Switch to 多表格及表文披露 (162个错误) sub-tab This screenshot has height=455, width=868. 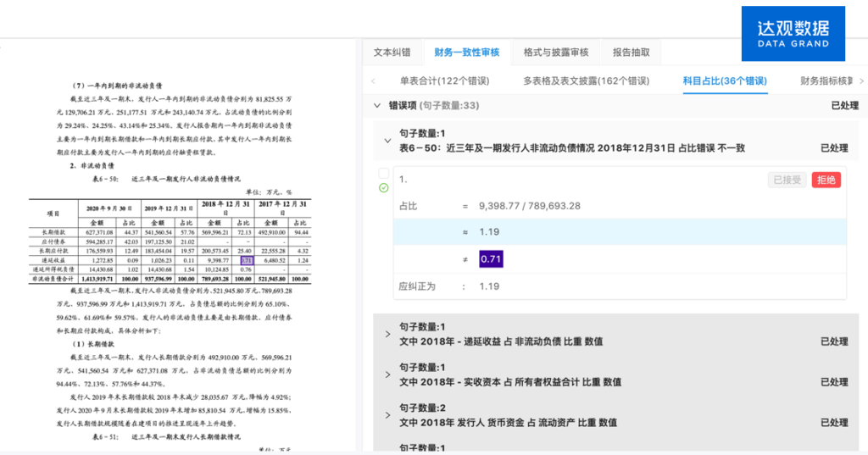[586, 81]
